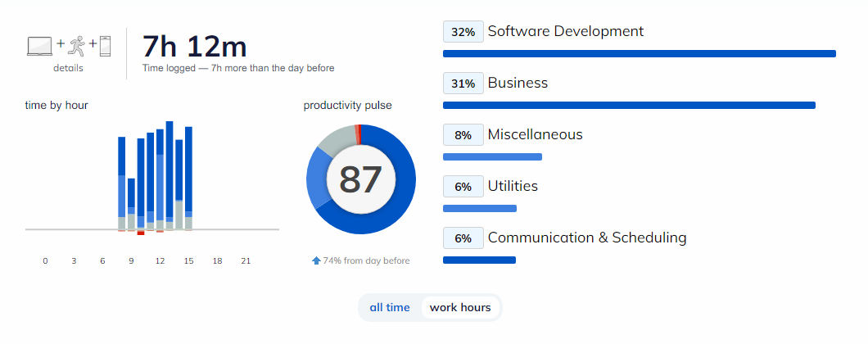The height and width of the screenshot is (344, 868).
Task: Switch to the all time view
Action: click(390, 307)
